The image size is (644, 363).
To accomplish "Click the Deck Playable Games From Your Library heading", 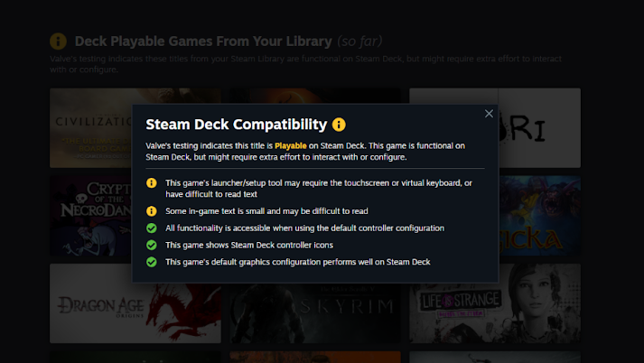I will 203,41.
